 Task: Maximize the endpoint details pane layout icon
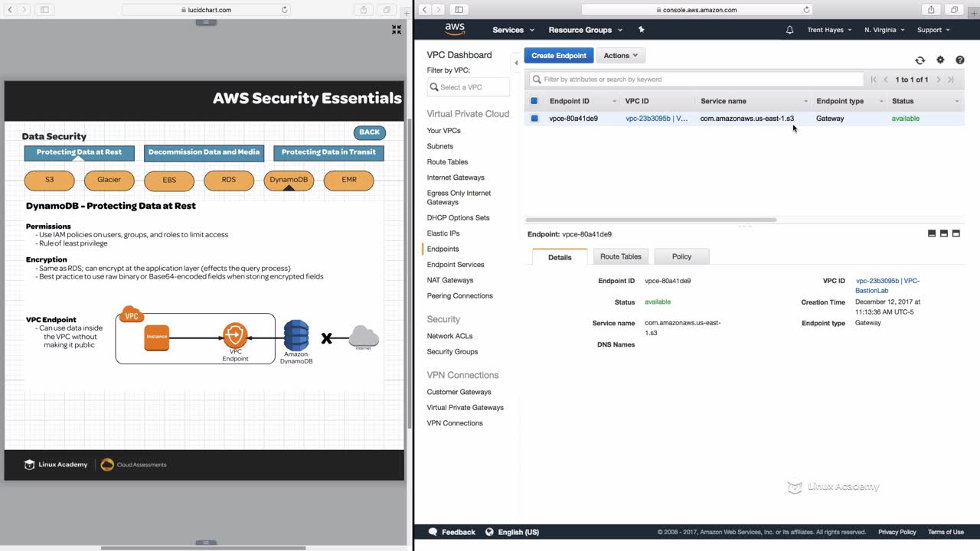click(956, 233)
